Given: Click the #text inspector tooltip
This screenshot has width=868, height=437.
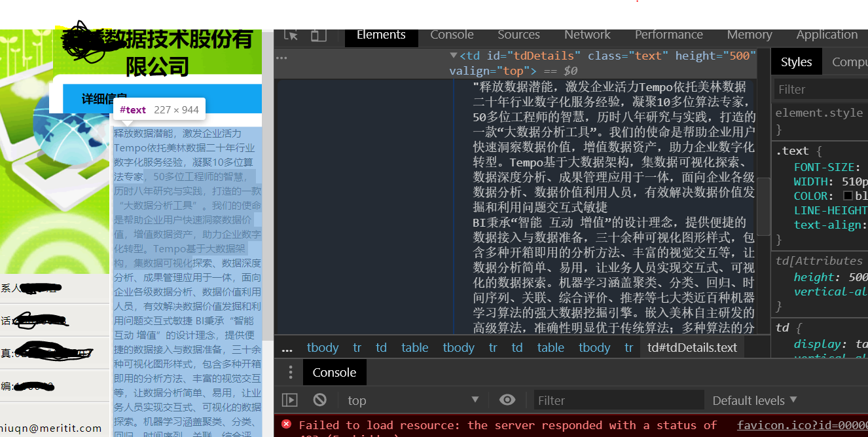Looking at the screenshot, I should [159, 109].
